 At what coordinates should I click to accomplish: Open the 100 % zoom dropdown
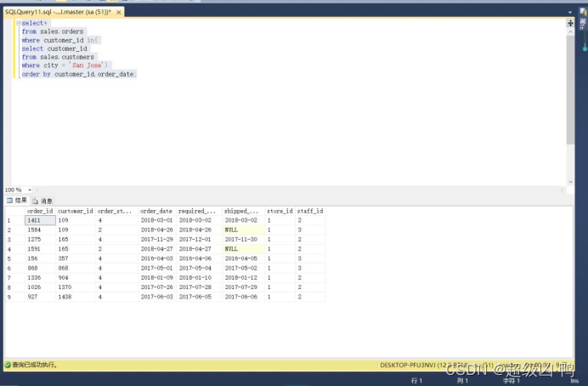click(30, 190)
